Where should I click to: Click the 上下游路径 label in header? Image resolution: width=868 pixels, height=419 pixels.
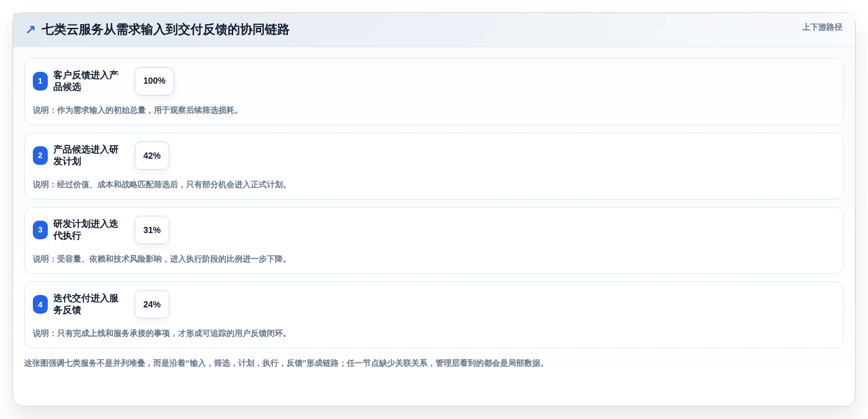[822, 27]
